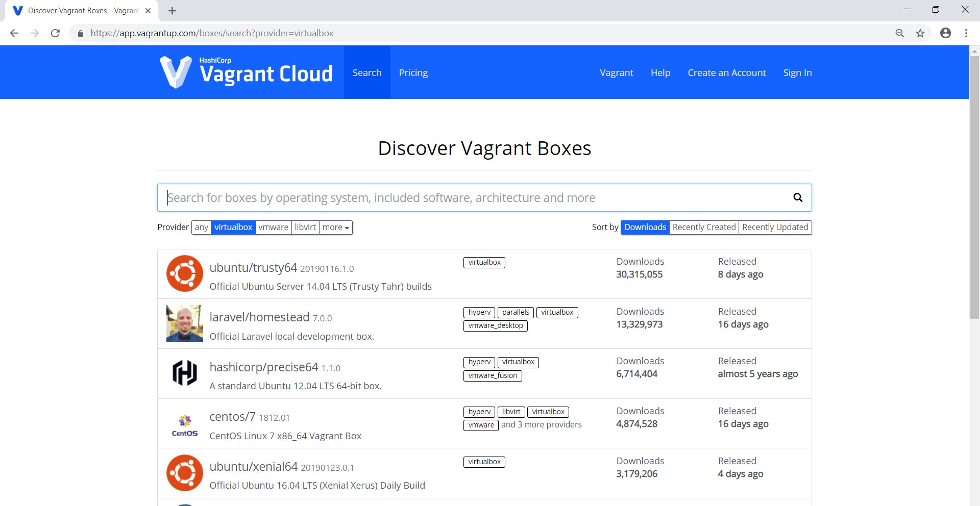This screenshot has width=980, height=506.
Task: Open the ubuntu/trusty64 box link
Action: tap(253, 268)
